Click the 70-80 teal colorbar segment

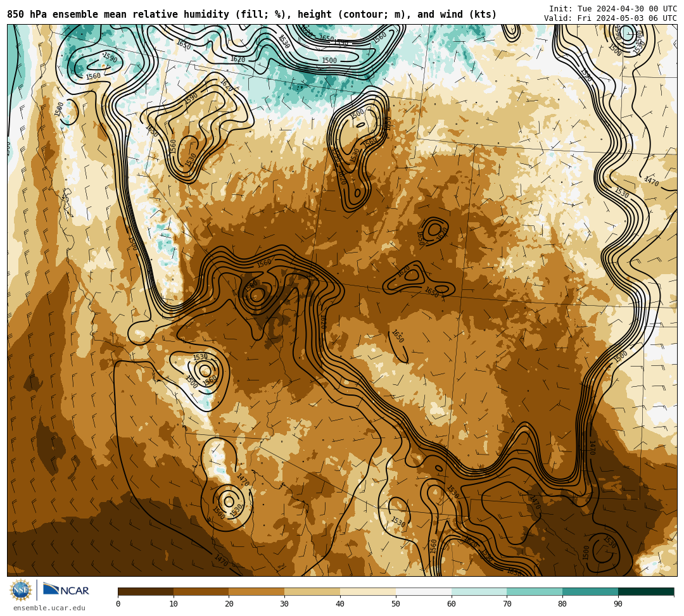[535, 591]
